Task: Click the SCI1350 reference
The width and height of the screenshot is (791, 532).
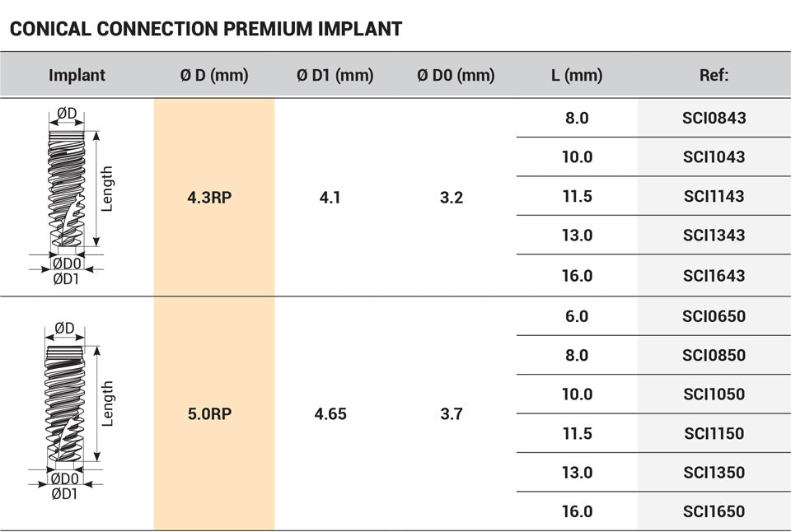Action: click(714, 472)
